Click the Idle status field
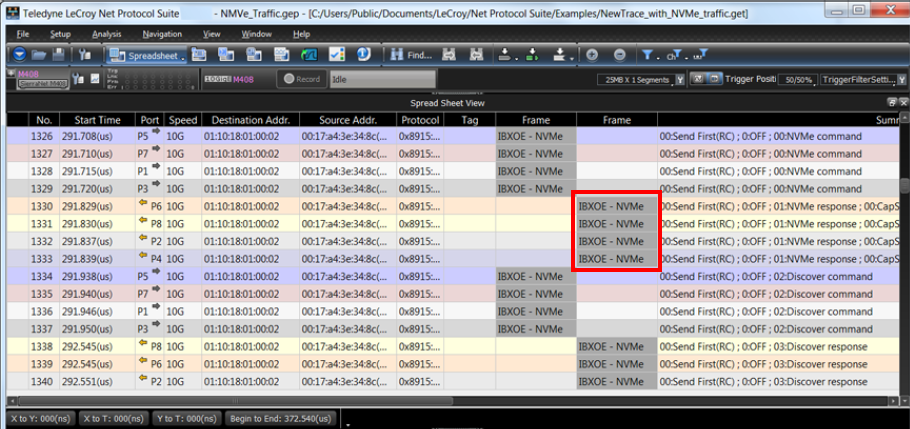The width and height of the screenshot is (910, 429). (382, 80)
